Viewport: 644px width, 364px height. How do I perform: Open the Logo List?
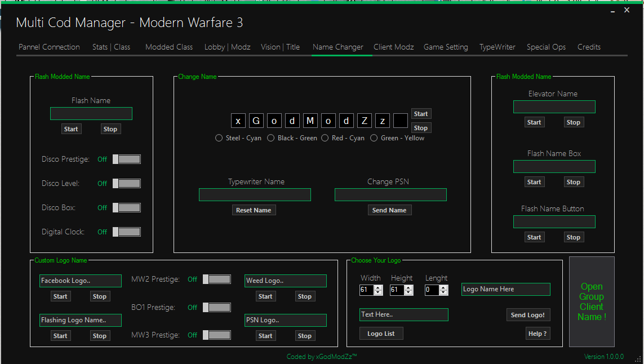point(381,334)
